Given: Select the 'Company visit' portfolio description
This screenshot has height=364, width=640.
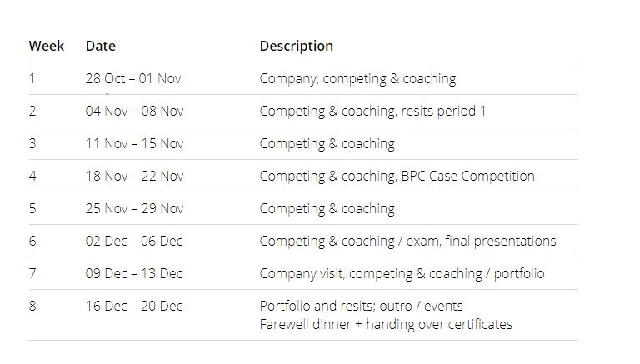Looking at the screenshot, I should point(402,274).
